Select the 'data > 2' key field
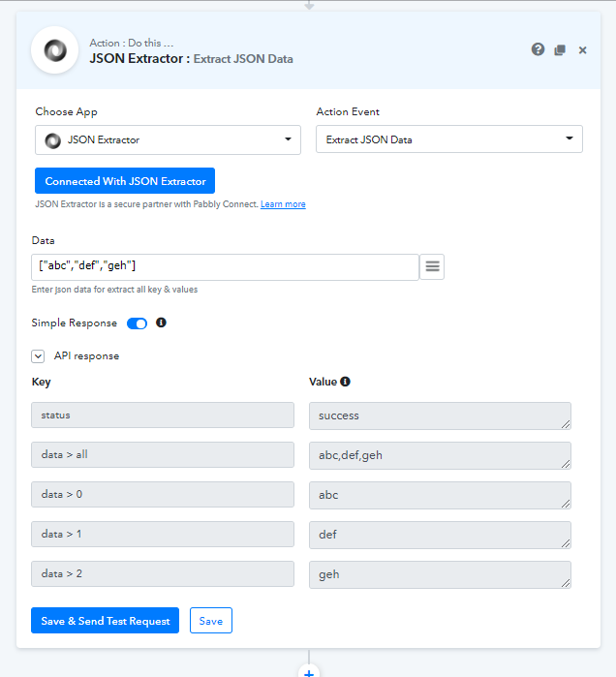The width and height of the screenshot is (616, 677). point(163,573)
